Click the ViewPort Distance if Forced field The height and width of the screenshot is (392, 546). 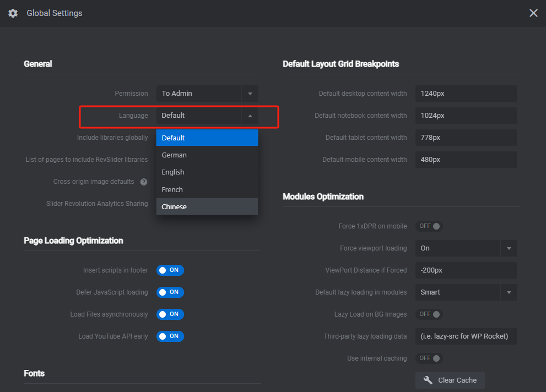tap(466, 270)
